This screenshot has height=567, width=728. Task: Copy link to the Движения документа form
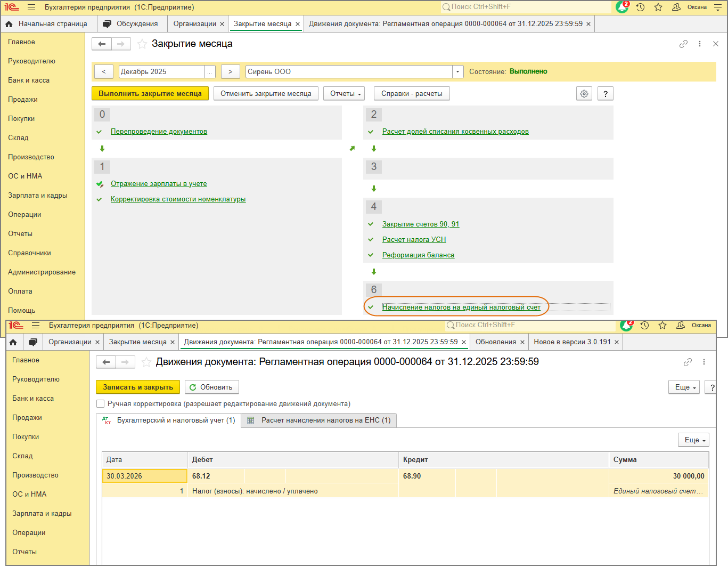click(x=688, y=362)
